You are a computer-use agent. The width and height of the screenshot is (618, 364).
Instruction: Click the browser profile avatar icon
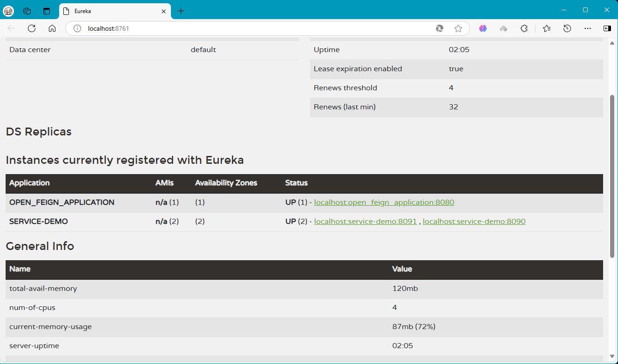pyautogui.click(x=9, y=11)
